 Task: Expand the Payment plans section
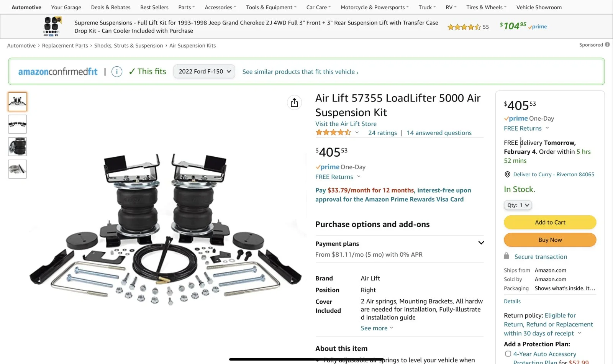[481, 243]
